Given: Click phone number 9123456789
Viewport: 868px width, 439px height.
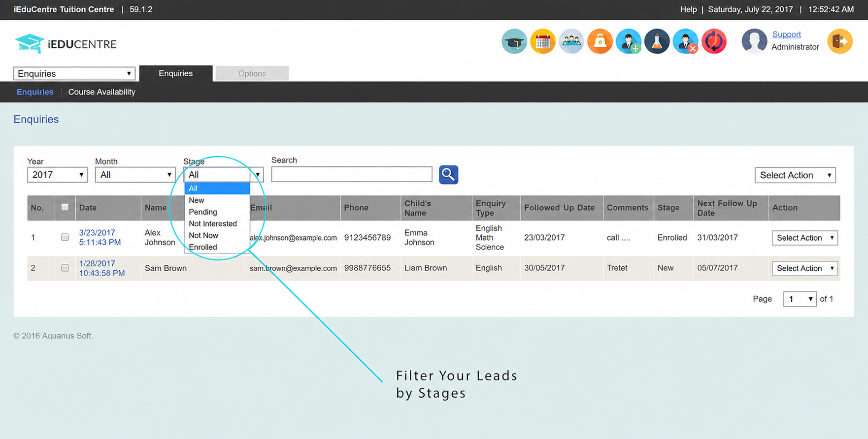Looking at the screenshot, I should click(367, 238).
